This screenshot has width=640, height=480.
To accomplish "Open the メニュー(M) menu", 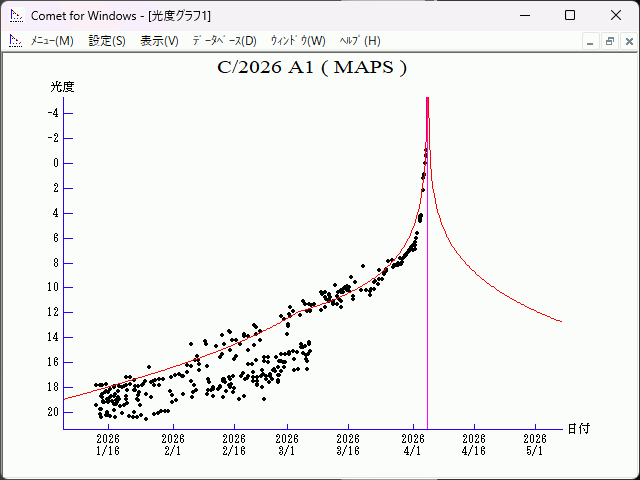I will click(52, 41).
